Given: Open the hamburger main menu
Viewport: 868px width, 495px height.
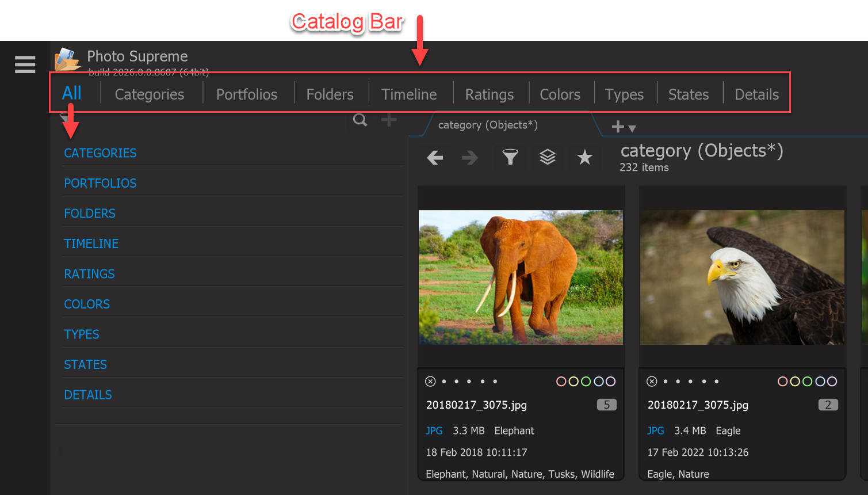Looking at the screenshot, I should click(25, 64).
